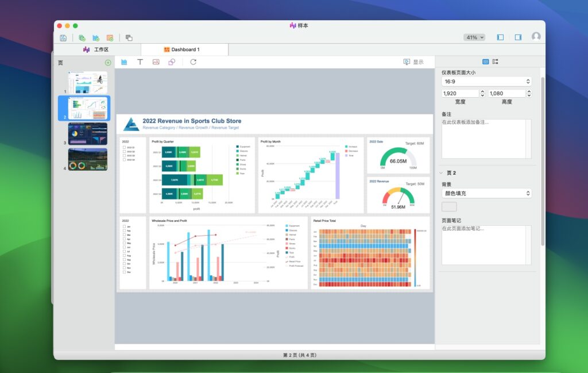
Task: Open the 41% zoom level control
Action: (474, 37)
